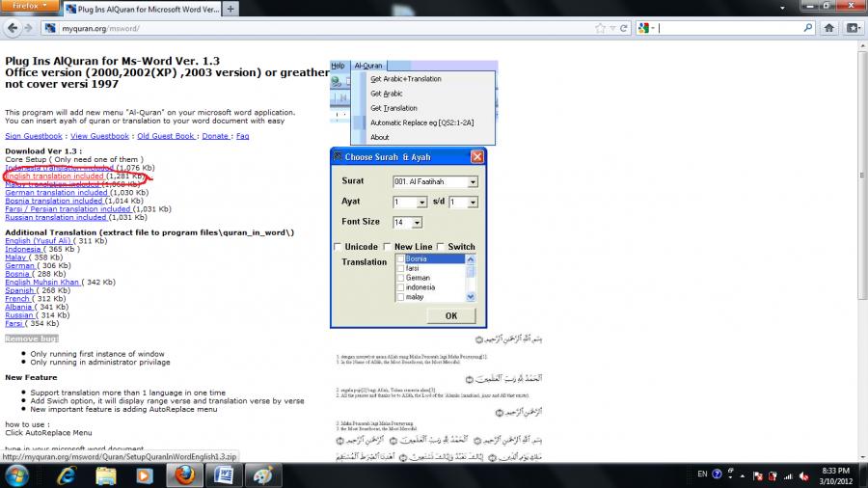Open the Al-Quran menu

coord(367,66)
